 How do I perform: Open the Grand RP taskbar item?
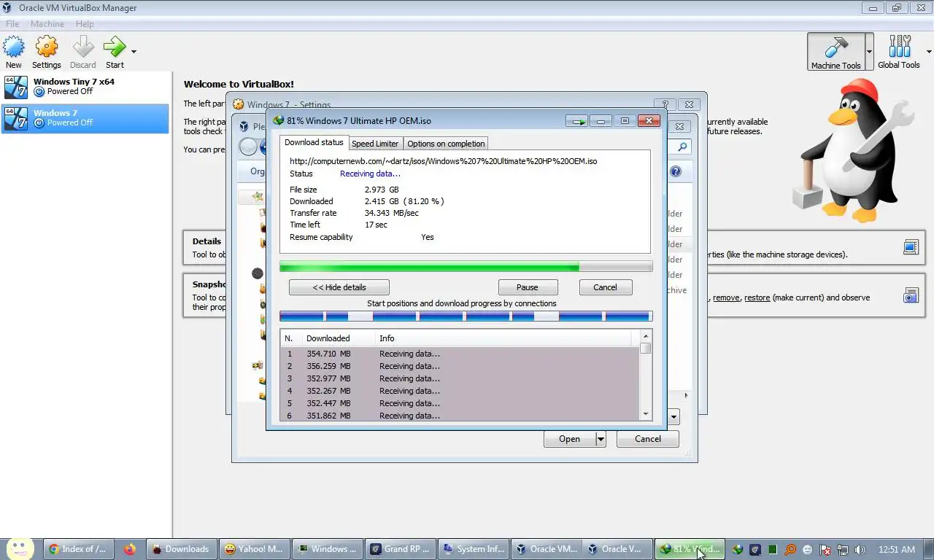(x=400, y=549)
